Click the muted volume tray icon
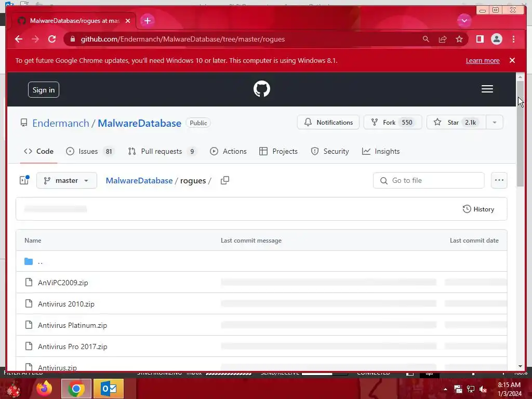The image size is (532, 399). pyautogui.click(x=483, y=389)
